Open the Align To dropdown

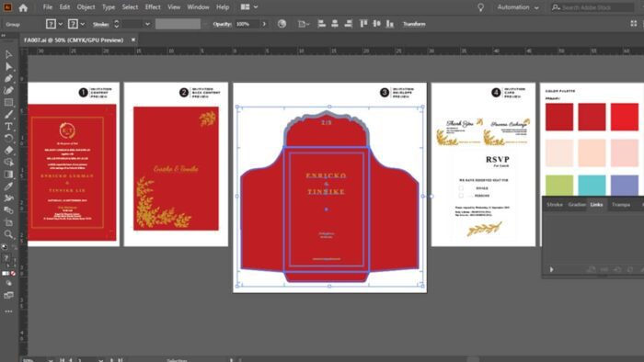click(303, 24)
